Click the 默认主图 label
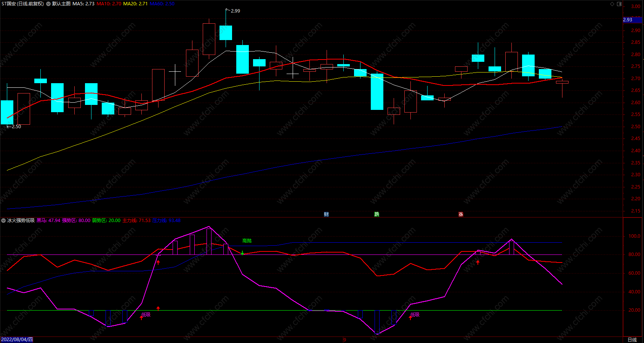Image resolution: width=644 pixels, height=343 pixels. 61,4
